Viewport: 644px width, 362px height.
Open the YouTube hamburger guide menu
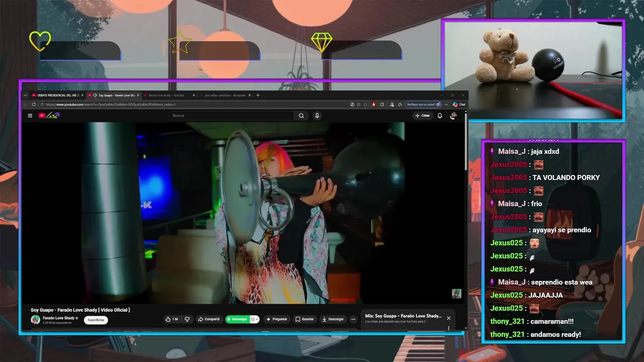(30, 116)
